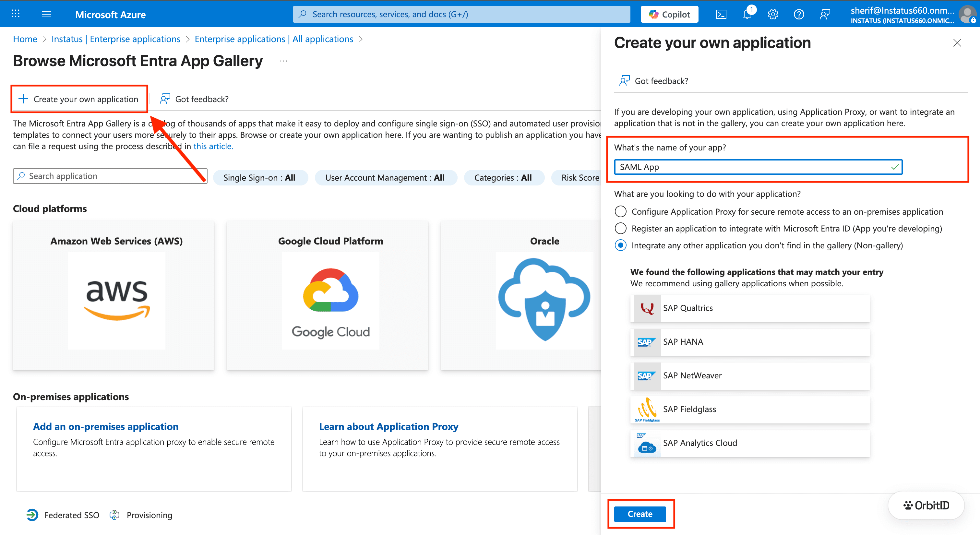Open portal settings gear
Image resolution: width=980 pixels, height=535 pixels.
coord(773,15)
